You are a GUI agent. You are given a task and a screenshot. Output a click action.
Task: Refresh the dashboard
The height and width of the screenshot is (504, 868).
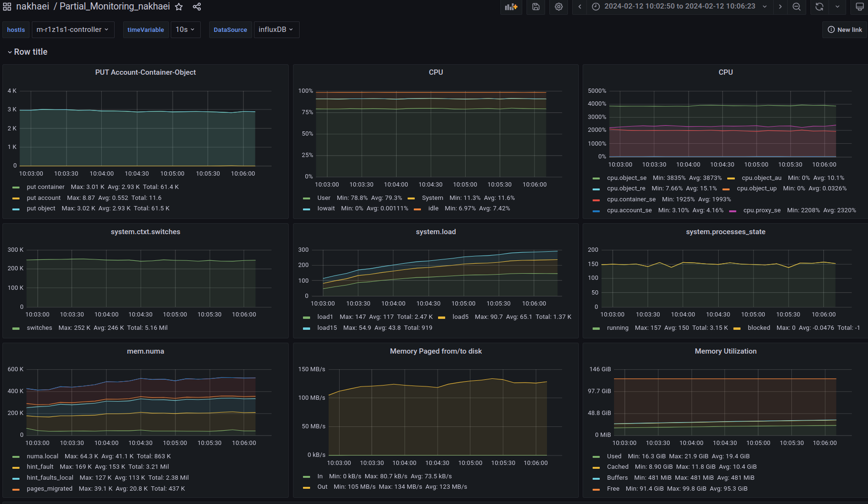pyautogui.click(x=819, y=7)
